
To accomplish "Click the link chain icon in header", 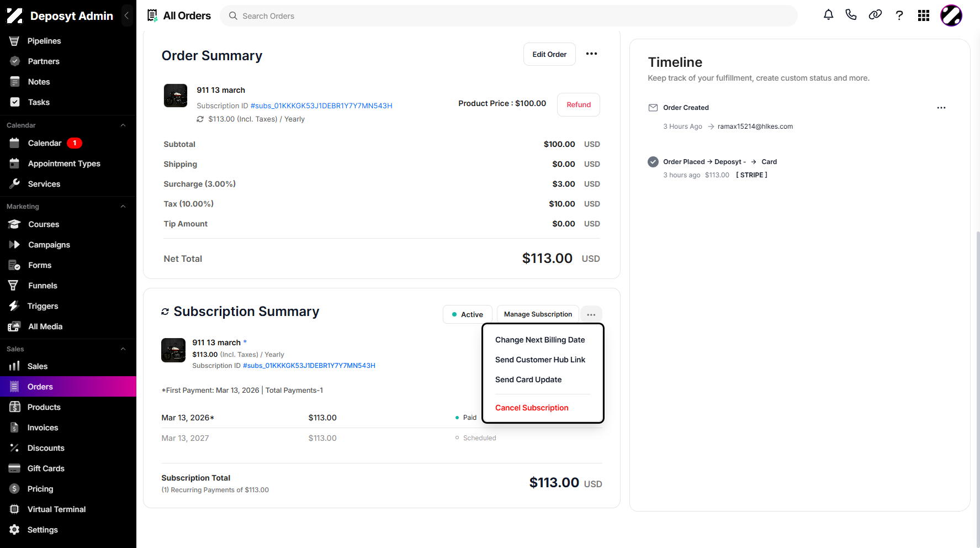I will [875, 15].
